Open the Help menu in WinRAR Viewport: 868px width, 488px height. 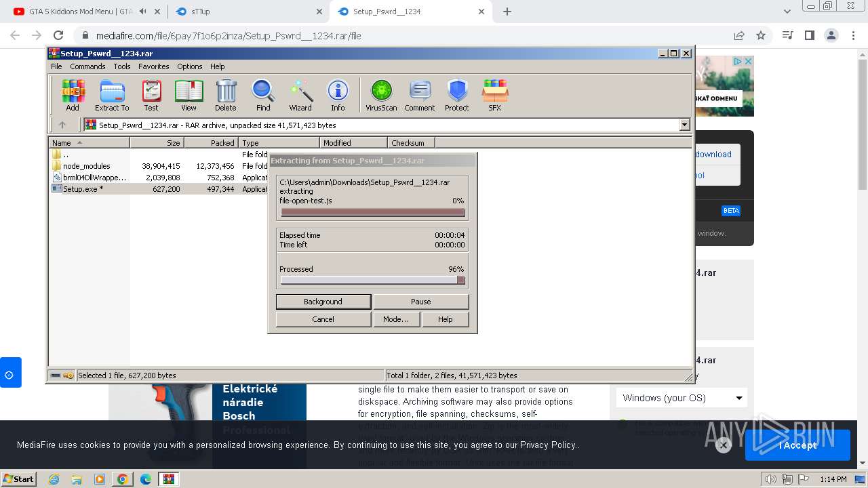217,66
